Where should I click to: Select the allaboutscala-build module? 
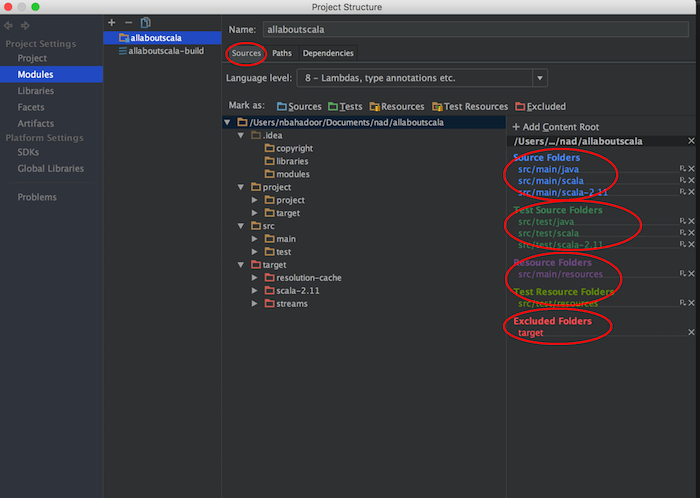point(162,51)
